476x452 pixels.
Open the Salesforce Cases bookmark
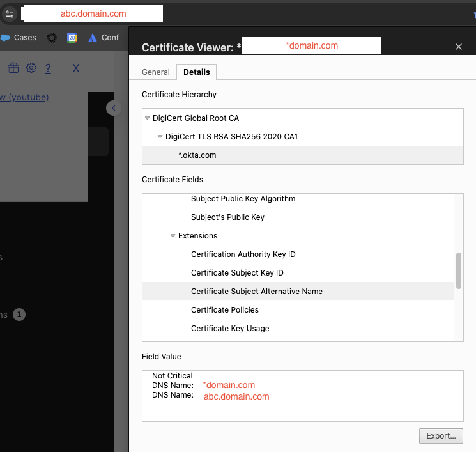coord(19,38)
